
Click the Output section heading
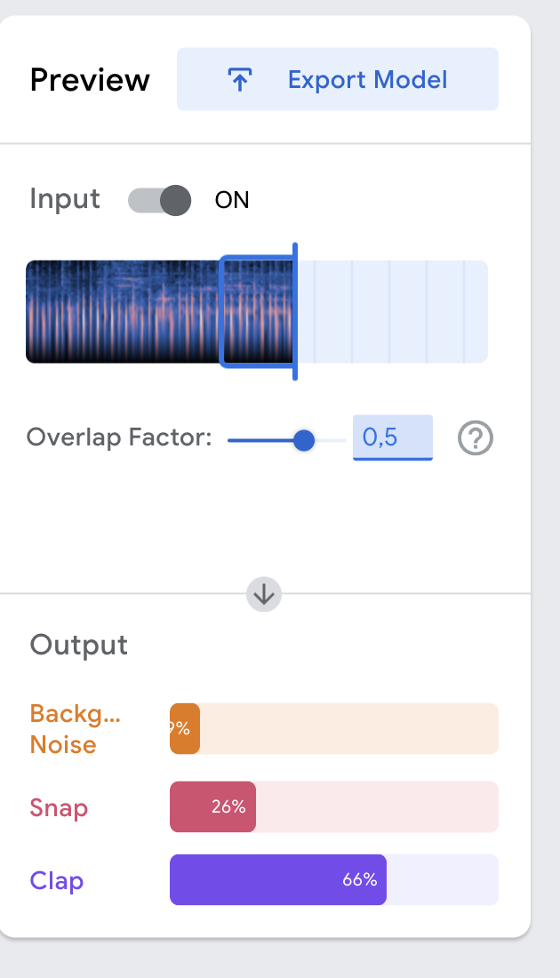coord(79,645)
